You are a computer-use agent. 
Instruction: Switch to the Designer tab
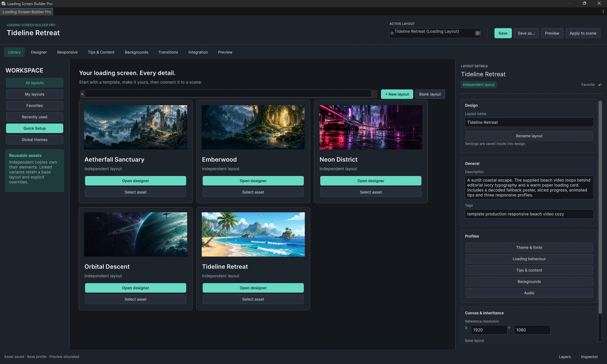(x=39, y=52)
